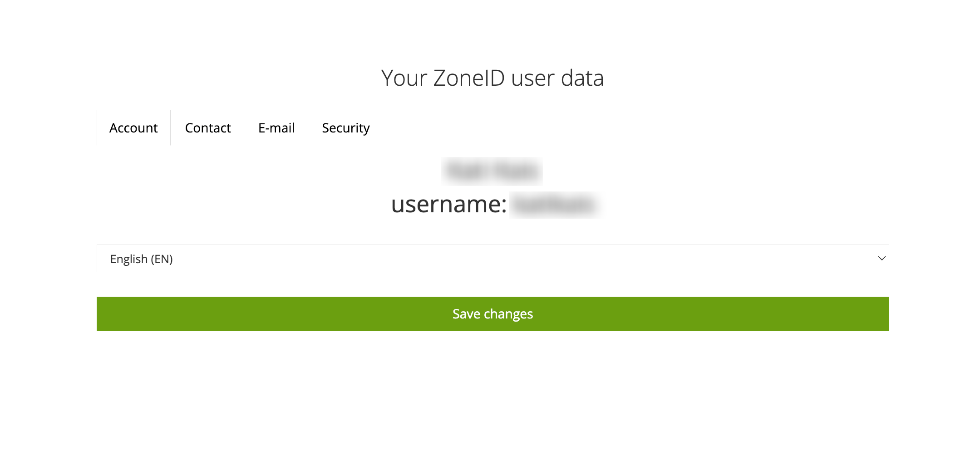
Task: Open the E-mail tab
Action: pos(276,128)
